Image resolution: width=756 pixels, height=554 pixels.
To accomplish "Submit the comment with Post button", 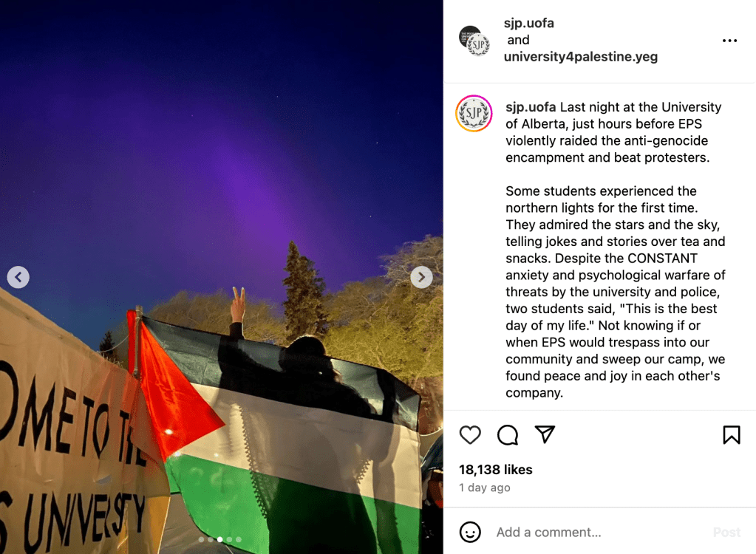I will coord(726,532).
